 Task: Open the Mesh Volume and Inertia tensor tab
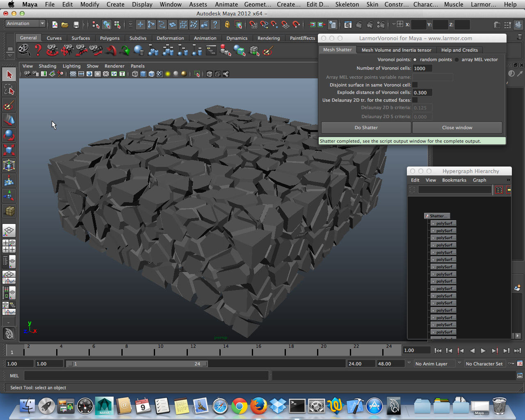[396, 50]
